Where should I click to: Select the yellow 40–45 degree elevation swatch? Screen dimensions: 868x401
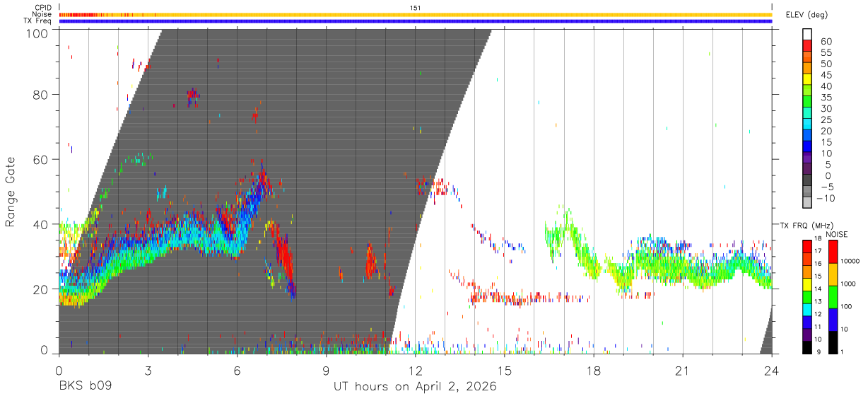pyautogui.click(x=807, y=80)
